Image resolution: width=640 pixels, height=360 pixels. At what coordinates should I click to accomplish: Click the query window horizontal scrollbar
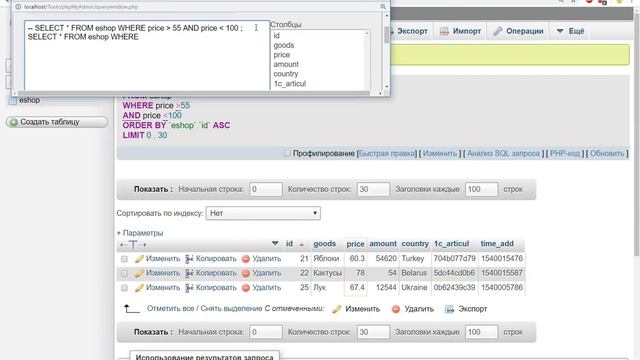[198, 93]
